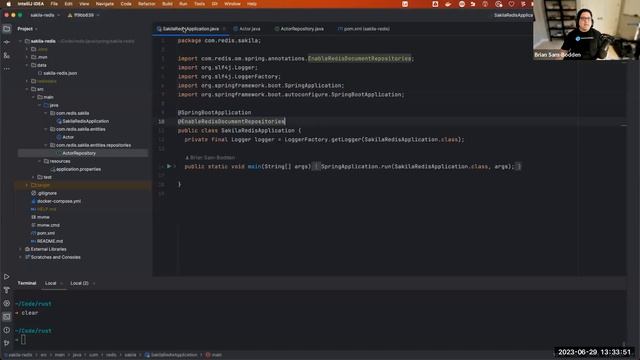640x360 pixels.
Task: Click EnableRedisDocumentRepositories in the import line
Action: point(359,59)
